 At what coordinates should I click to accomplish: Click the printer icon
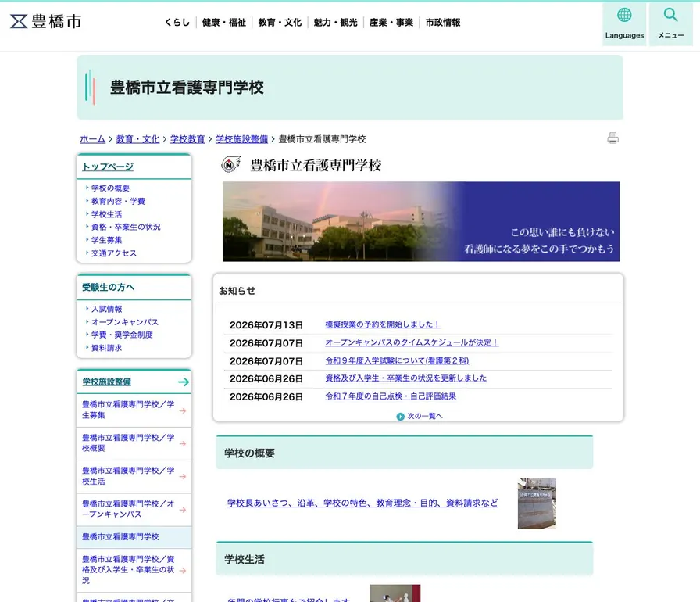613,138
